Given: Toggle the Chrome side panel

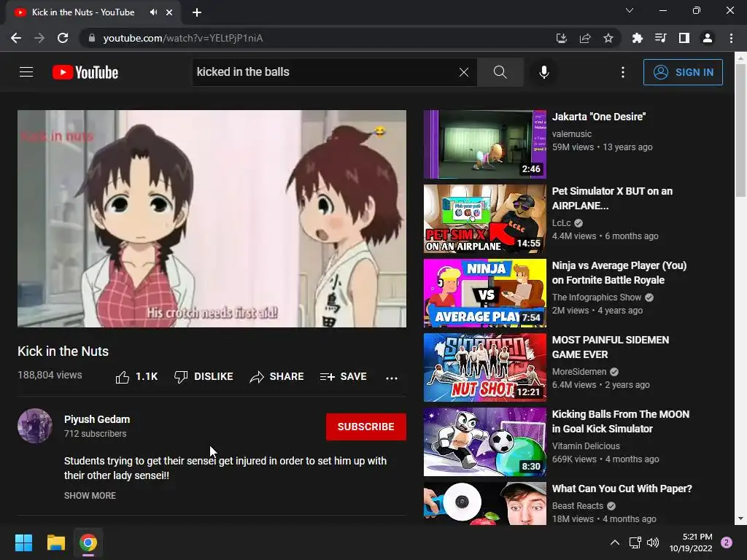Looking at the screenshot, I should pos(684,38).
